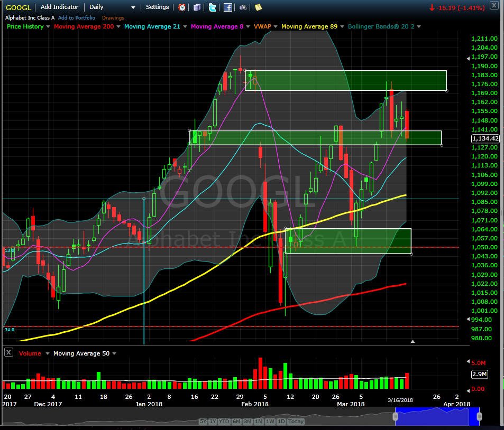This screenshot has height=430, width=504.
Task: Click Add Indicator
Action: click(x=59, y=7)
